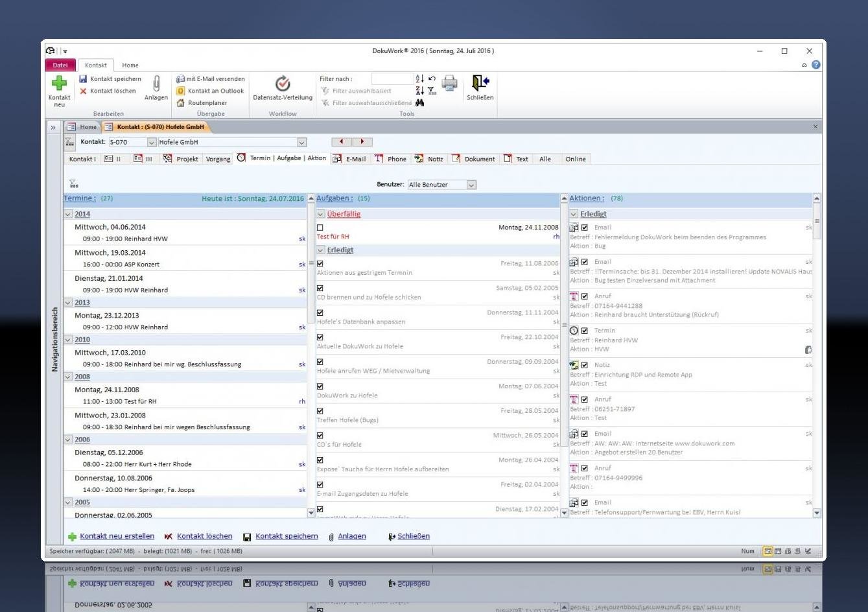Open the Benutzer 'Alle Benutzer' dropdown

pos(471,185)
